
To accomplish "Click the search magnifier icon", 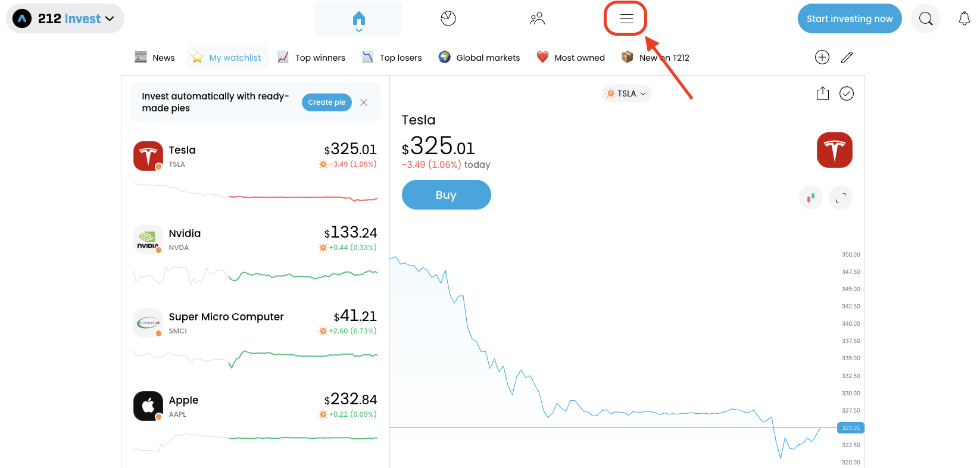I will (x=926, y=19).
